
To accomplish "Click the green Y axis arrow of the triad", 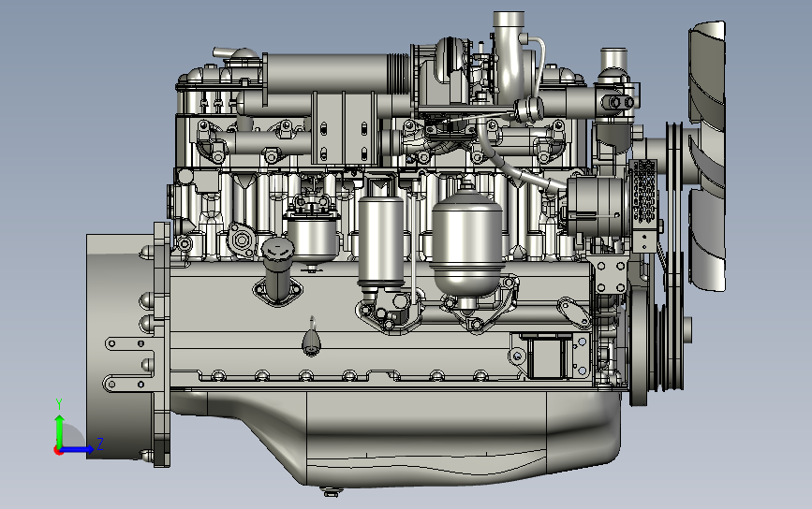I will coord(59,429).
